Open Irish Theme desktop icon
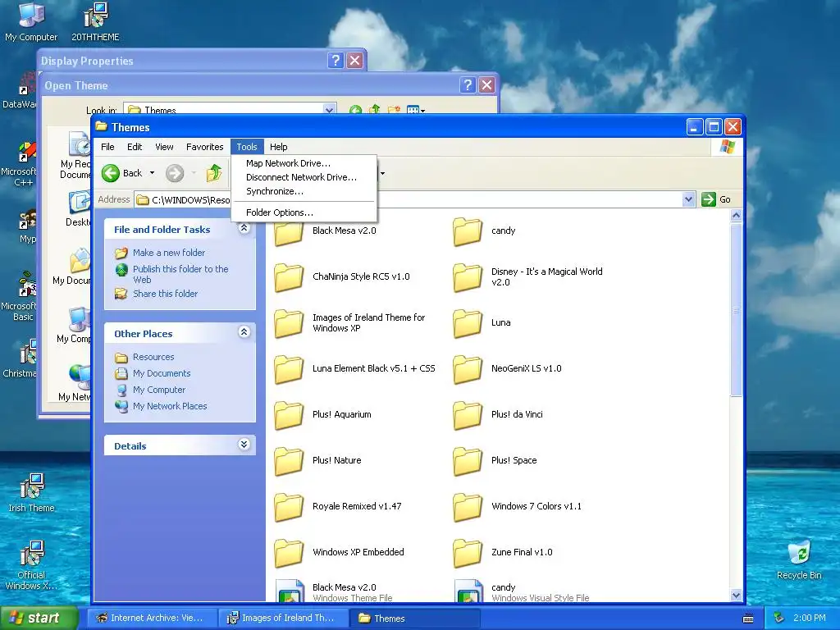This screenshot has width=840, height=630. point(32,486)
